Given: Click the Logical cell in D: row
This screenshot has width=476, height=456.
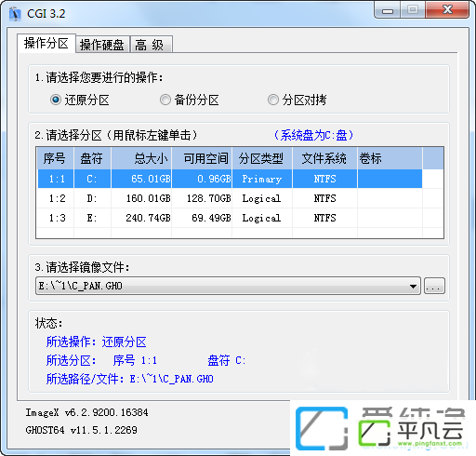Looking at the screenshot, I should pyautogui.click(x=261, y=198).
